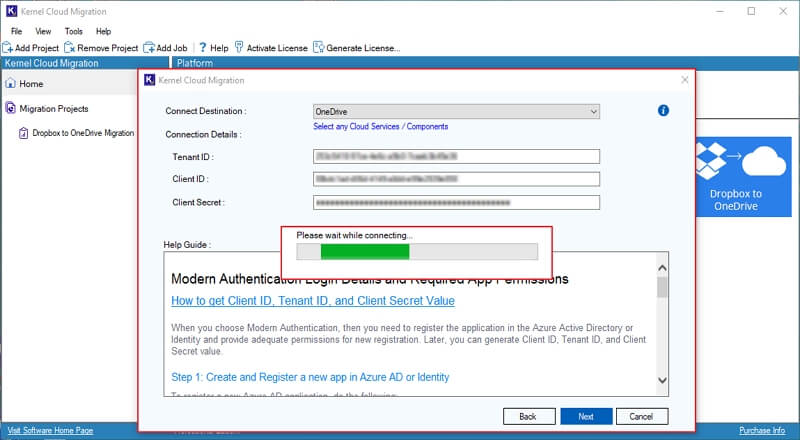The width and height of the screenshot is (800, 440).
Task: Click the Add Job toolbar icon
Action: 149,48
